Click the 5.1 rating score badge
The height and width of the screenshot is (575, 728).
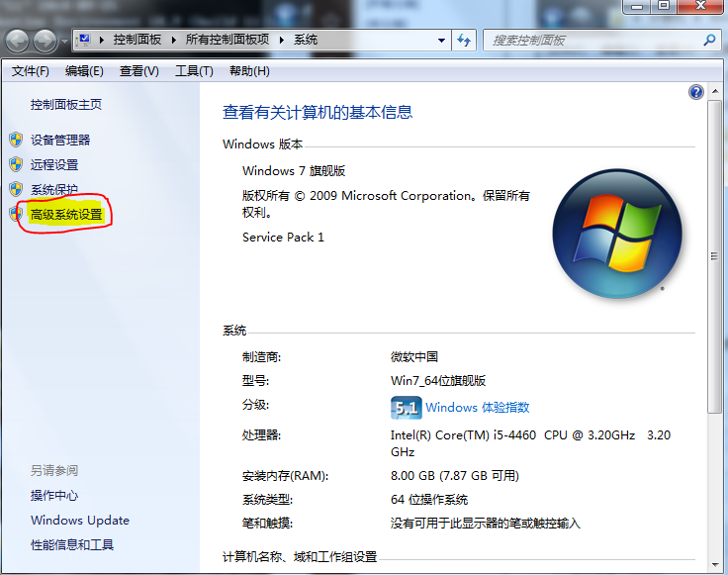[x=407, y=408]
